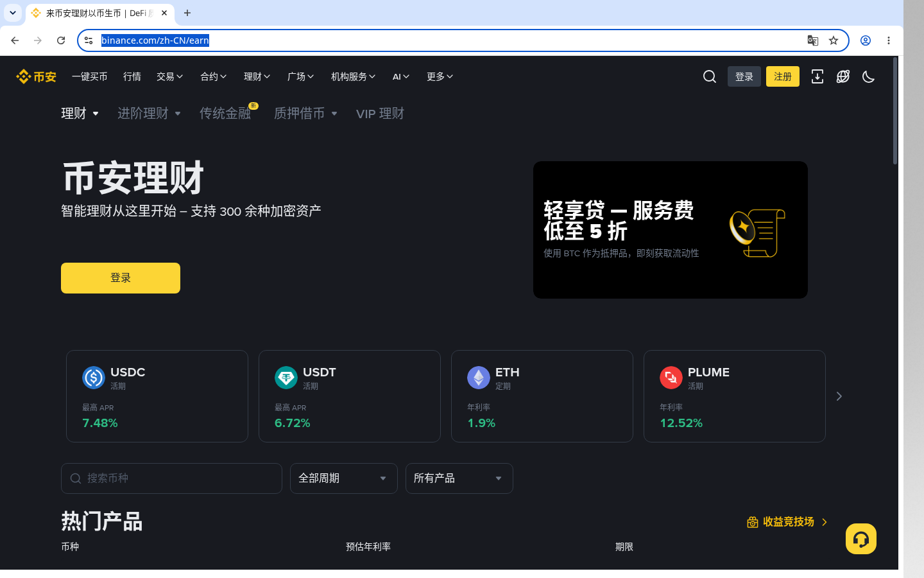
Task: Select the 质押借币 tab
Action: tap(306, 114)
